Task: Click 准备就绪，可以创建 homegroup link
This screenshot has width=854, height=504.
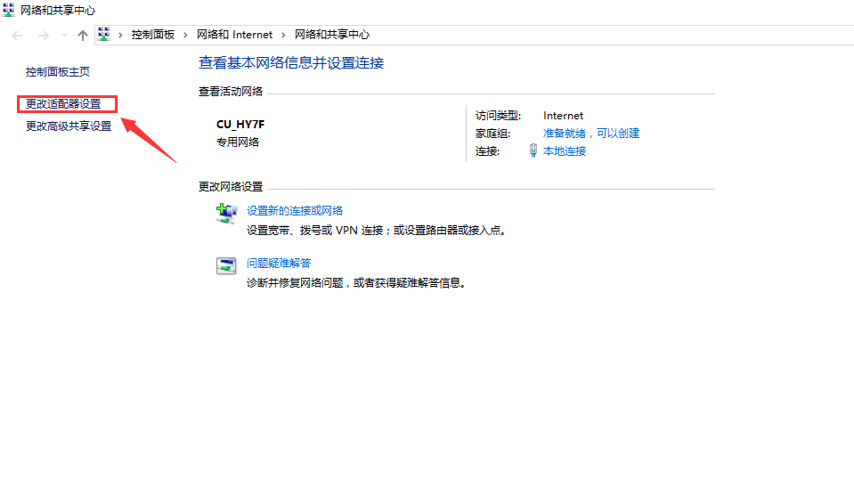Action: click(591, 134)
